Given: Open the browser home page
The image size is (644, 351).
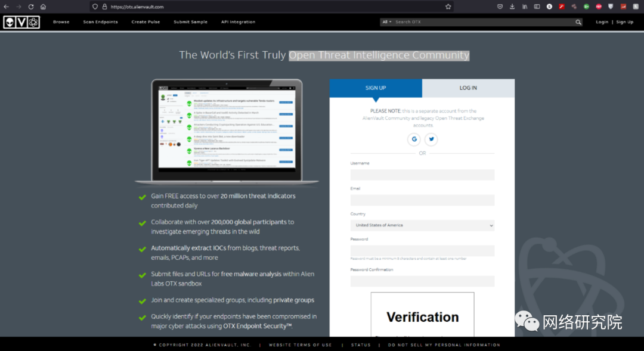Looking at the screenshot, I should coord(43,7).
